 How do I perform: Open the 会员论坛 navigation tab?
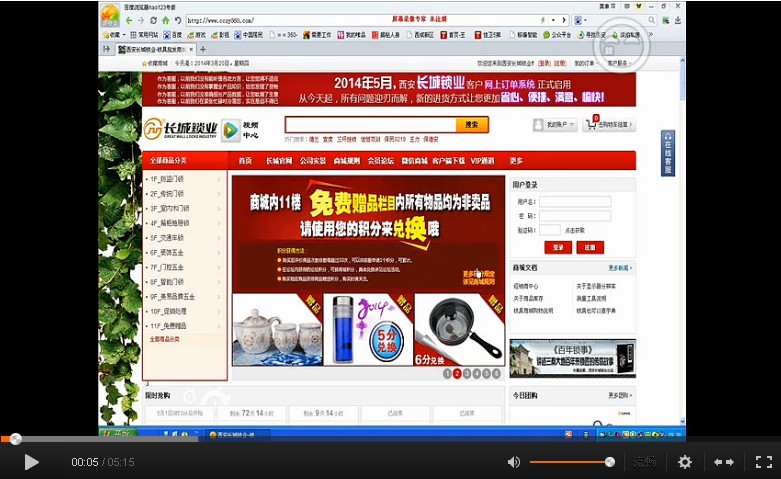(x=380, y=160)
